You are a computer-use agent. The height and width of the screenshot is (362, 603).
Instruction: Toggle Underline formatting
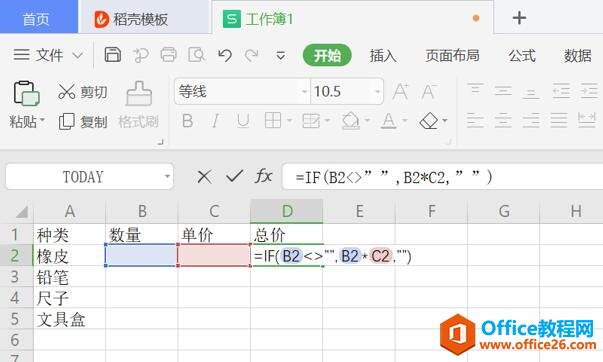(243, 121)
